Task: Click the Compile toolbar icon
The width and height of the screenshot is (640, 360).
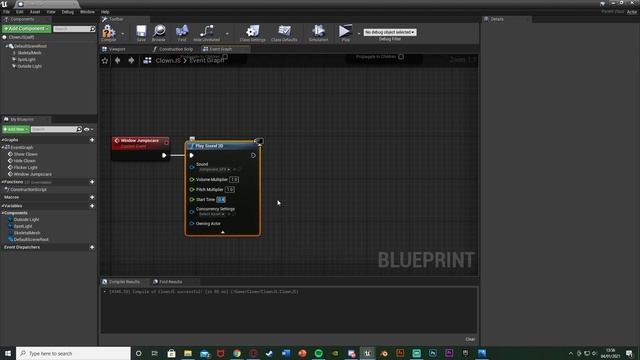Action: [109, 32]
